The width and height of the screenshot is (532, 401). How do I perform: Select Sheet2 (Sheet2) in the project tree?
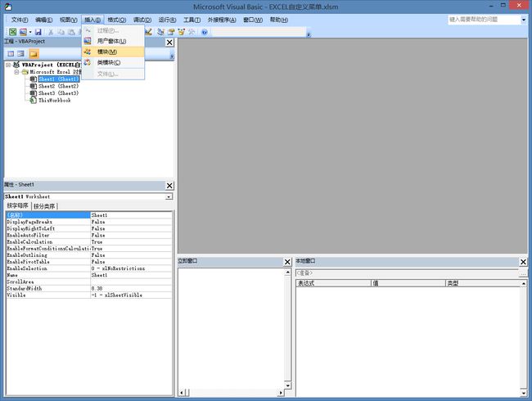58,86
